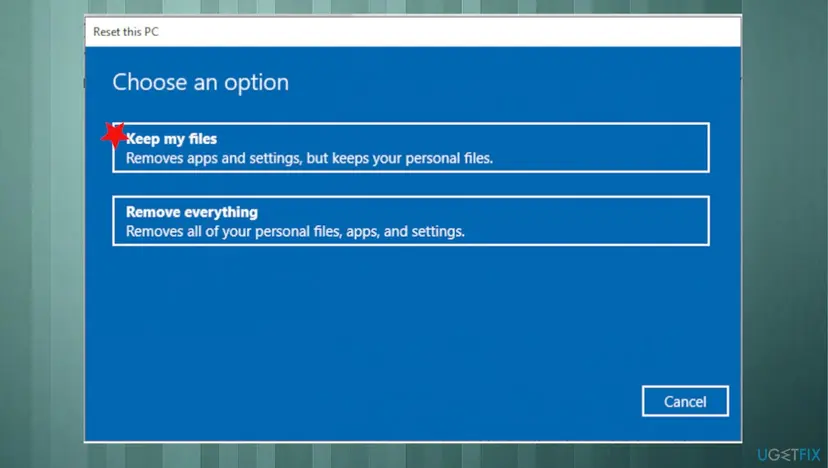Click the 'Choose an option' heading

[x=201, y=83]
